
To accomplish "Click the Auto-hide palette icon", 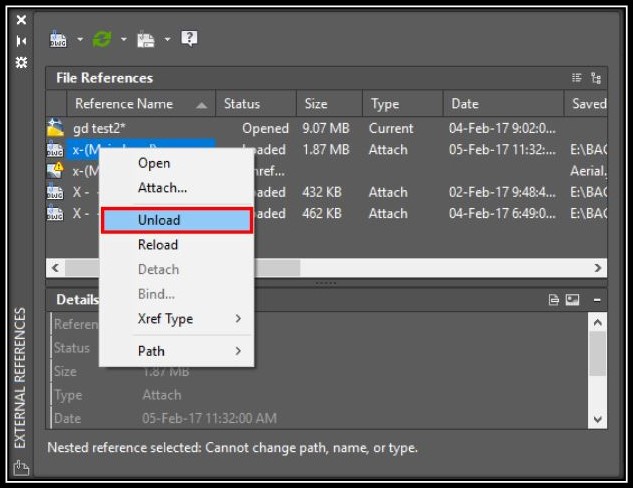I will click(21, 41).
